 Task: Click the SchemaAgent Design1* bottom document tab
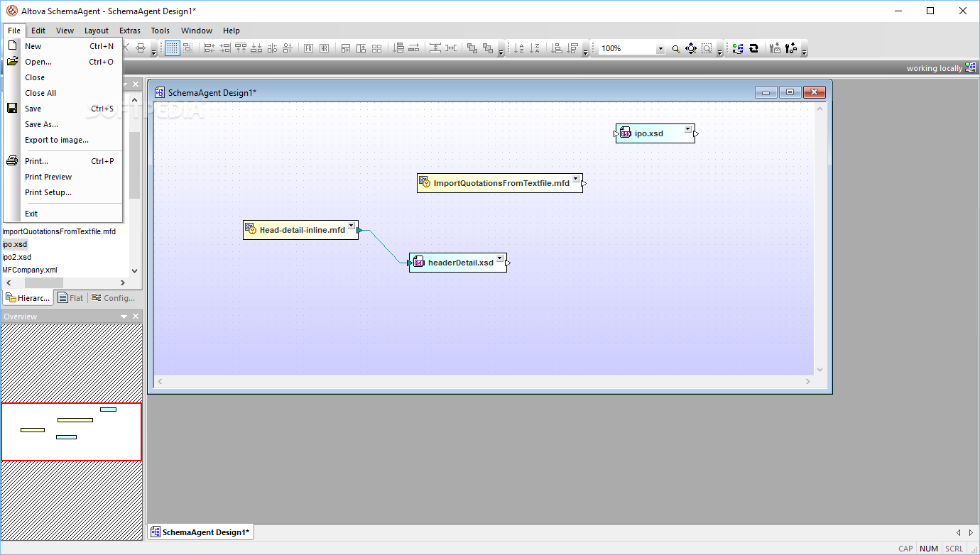(200, 532)
